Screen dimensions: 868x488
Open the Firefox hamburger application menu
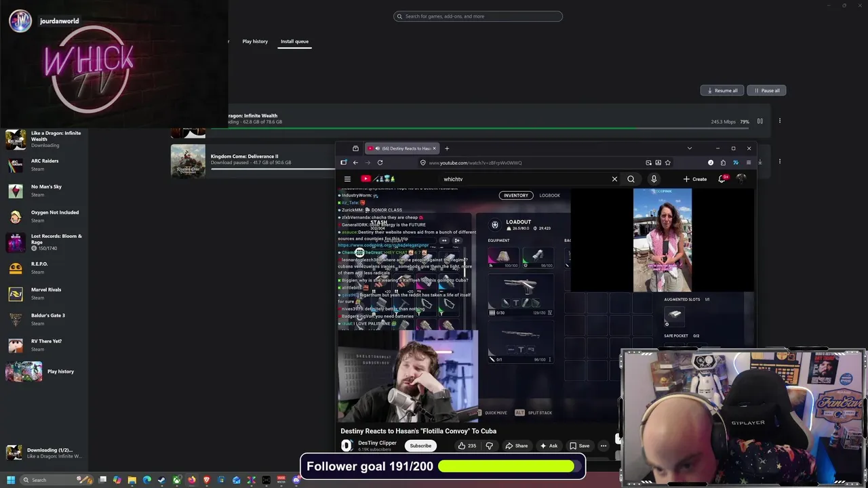[x=749, y=163]
